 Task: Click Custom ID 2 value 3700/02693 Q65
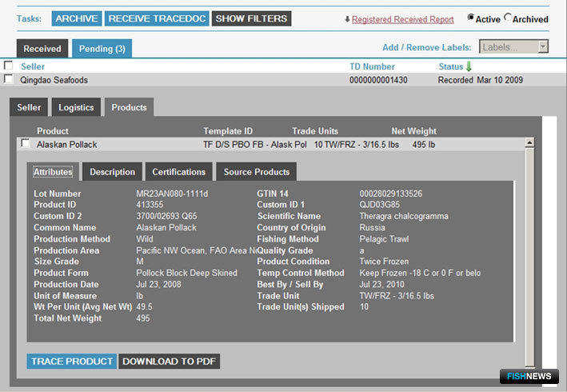(166, 216)
